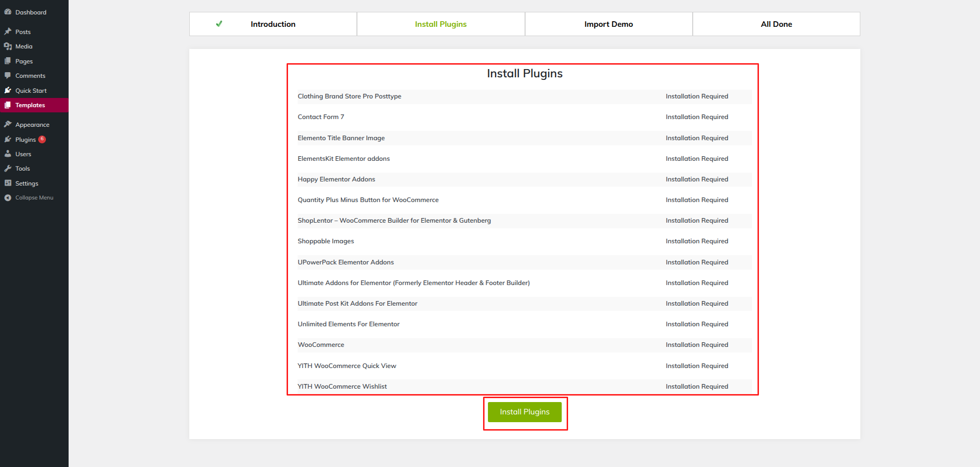
Task: Click the Quick Start icon
Action: tap(8, 90)
